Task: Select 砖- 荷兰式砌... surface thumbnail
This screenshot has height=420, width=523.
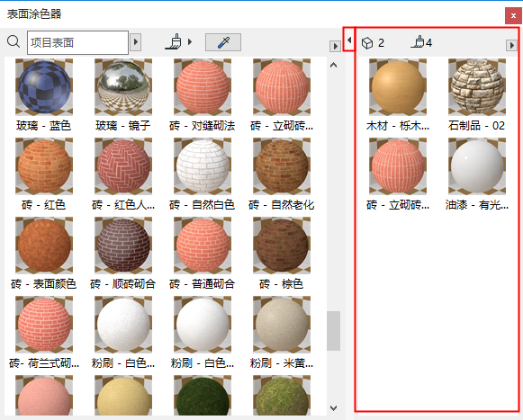Action: [x=44, y=325]
